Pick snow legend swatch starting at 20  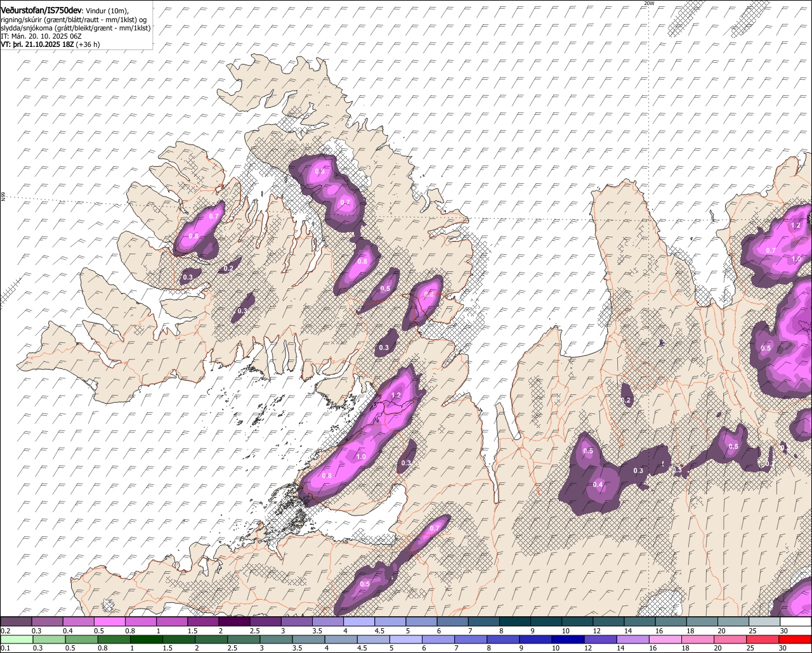[x=733, y=622]
